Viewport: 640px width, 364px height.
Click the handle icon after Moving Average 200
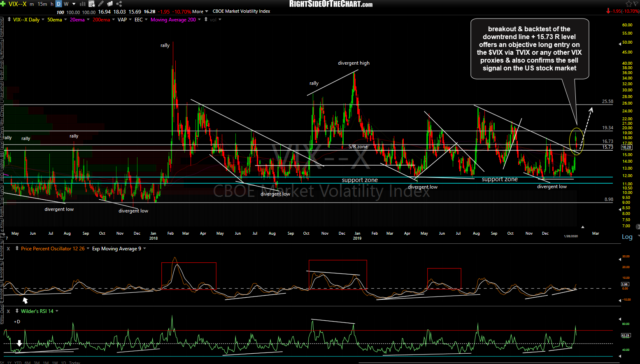tap(206, 20)
